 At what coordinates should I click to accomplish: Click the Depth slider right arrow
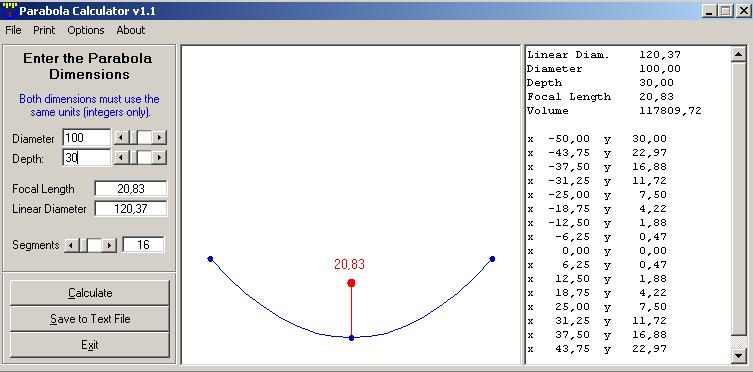pyautogui.click(x=159, y=157)
